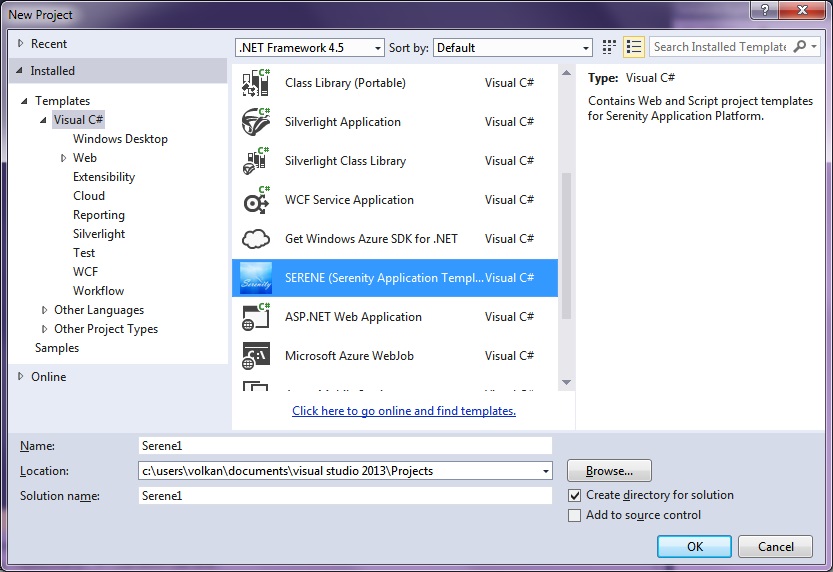Open the .NET Framework 4.5 dropdown
This screenshot has height=572, width=833.
310,48
